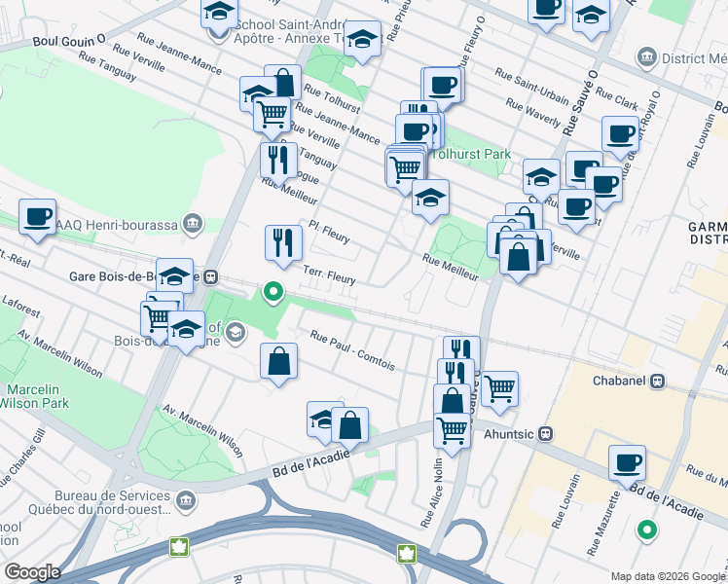Click the grocery cart marker left of Tolhurst Park
The height and width of the screenshot is (584, 728).
pos(405,169)
